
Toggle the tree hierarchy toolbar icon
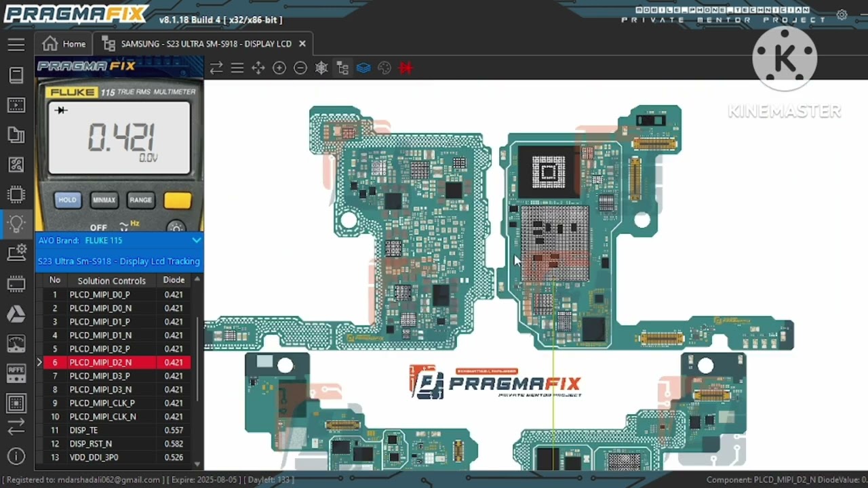(342, 68)
